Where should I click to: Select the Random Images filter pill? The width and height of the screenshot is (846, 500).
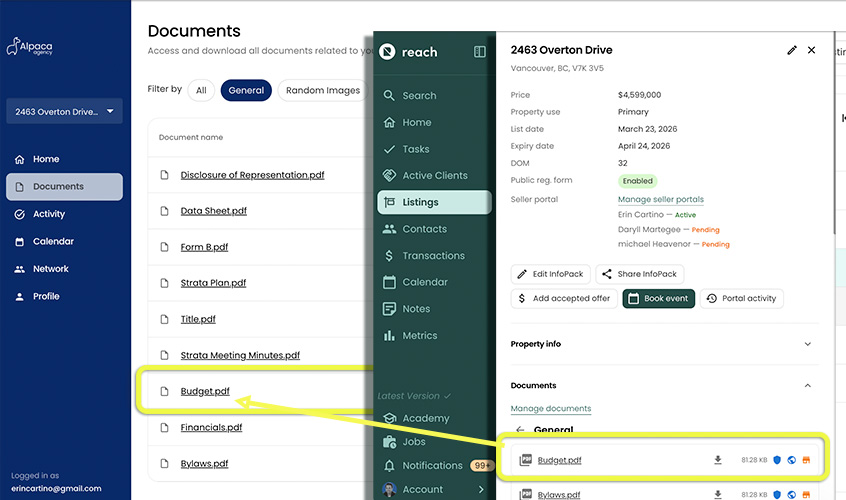click(323, 91)
